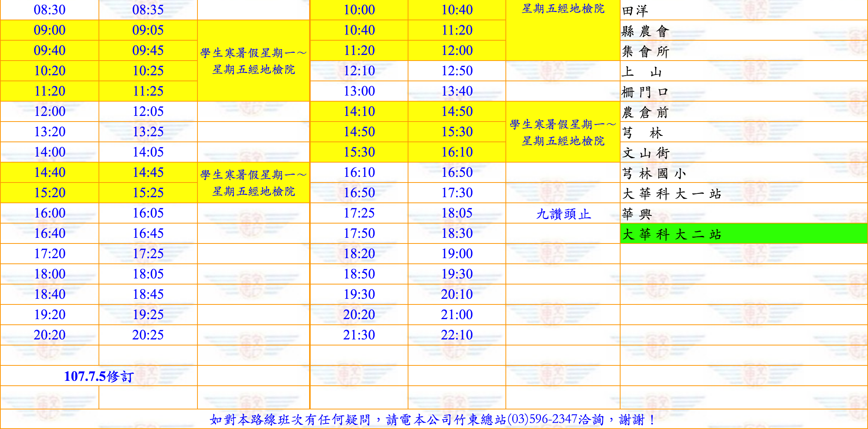Select the 芎林國小 stop entry
Image resolution: width=868 pixels, height=429 pixels.
pos(654,173)
